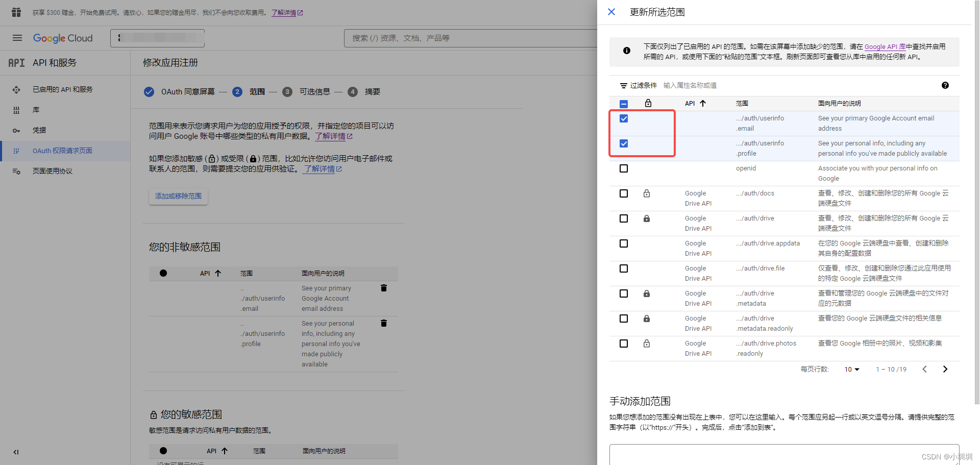Open 了解详情 link in free trial banner
980x465 pixels.
pyautogui.click(x=287, y=12)
